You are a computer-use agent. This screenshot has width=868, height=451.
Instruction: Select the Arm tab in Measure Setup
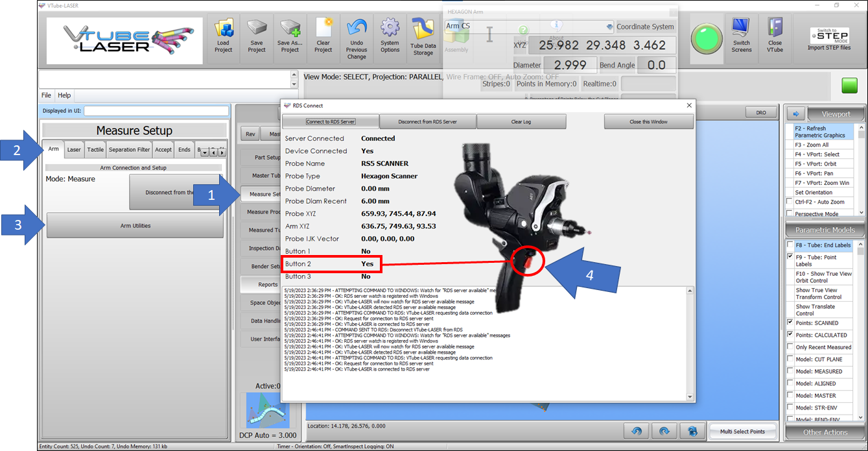(x=53, y=149)
